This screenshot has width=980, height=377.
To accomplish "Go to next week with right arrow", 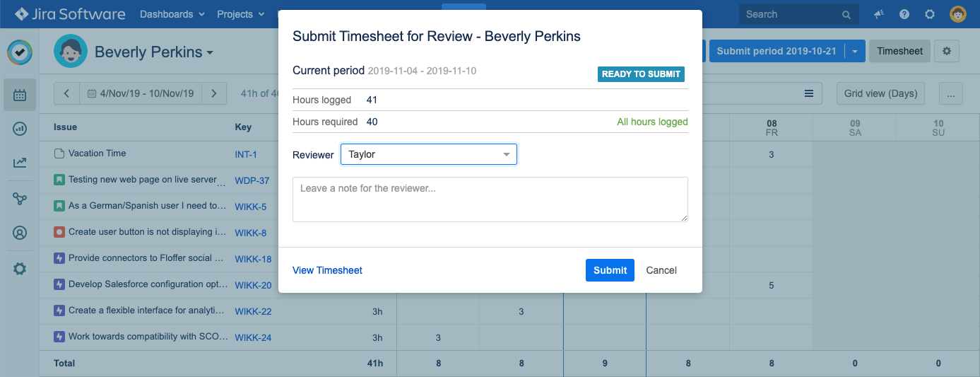I will coord(214,93).
